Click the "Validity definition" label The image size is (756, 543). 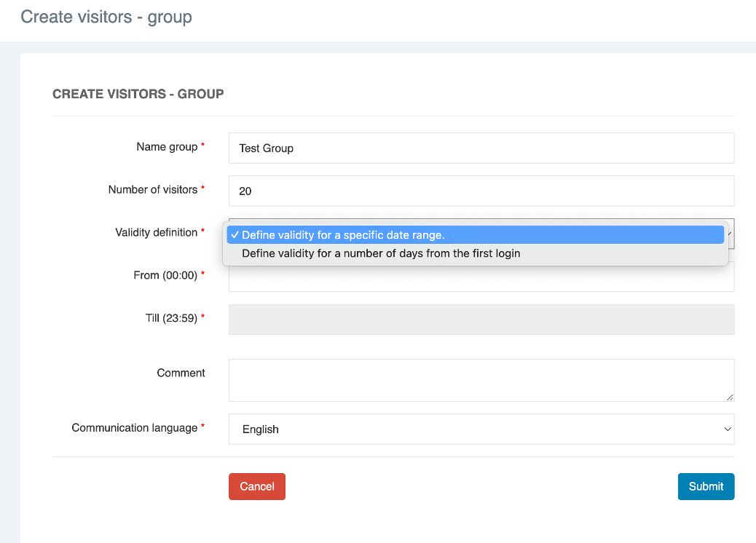tap(156, 233)
